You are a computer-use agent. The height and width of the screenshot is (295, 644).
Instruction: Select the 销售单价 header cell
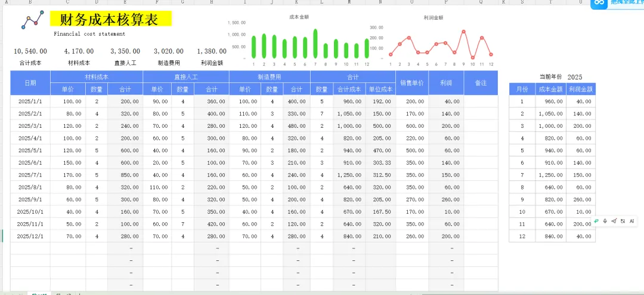[412, 82]
